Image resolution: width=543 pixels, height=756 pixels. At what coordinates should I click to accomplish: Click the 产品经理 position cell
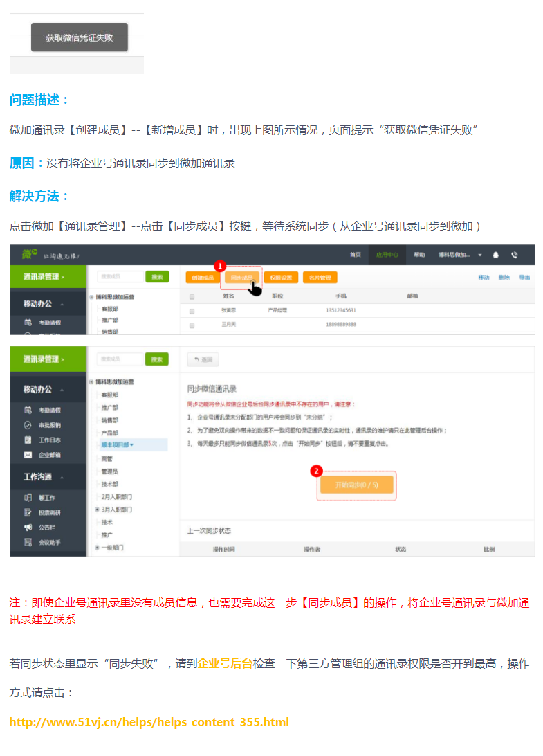click(x=277, y=310)
